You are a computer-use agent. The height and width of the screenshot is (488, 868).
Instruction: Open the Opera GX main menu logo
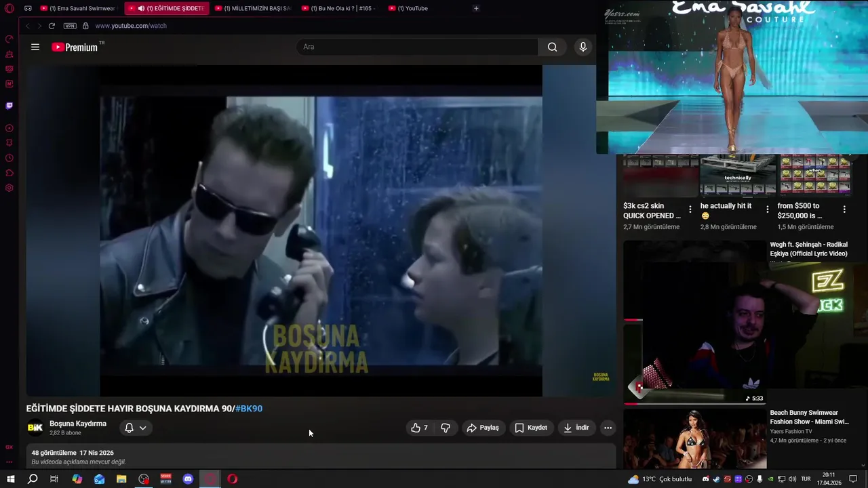coord(9,8)
